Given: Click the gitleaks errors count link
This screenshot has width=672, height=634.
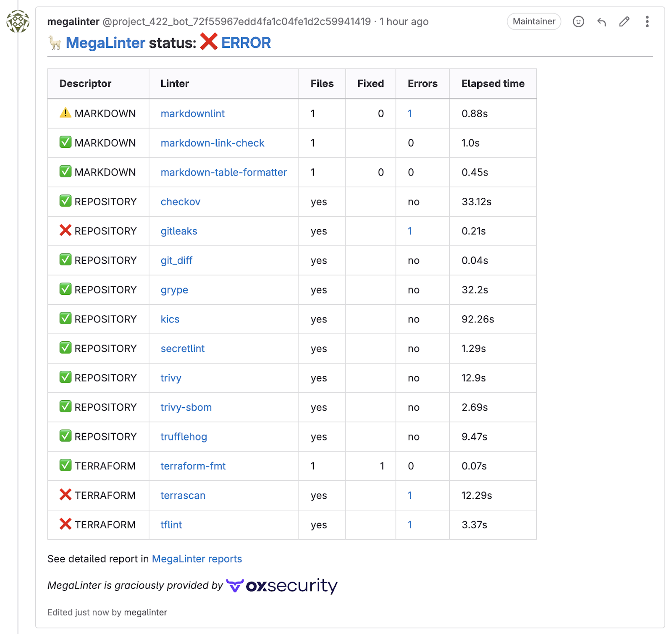Looking at the screenshot, I should coord(410,231).
